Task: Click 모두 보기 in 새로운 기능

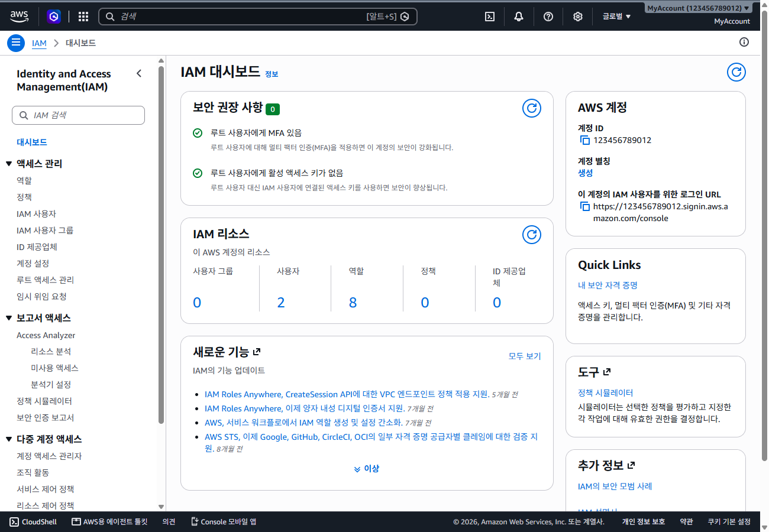Action: click(x=525, y=356)
